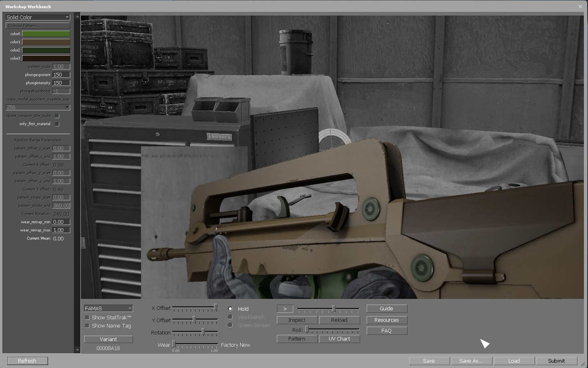Click the pattern_rotate_end field

point(61,205)
